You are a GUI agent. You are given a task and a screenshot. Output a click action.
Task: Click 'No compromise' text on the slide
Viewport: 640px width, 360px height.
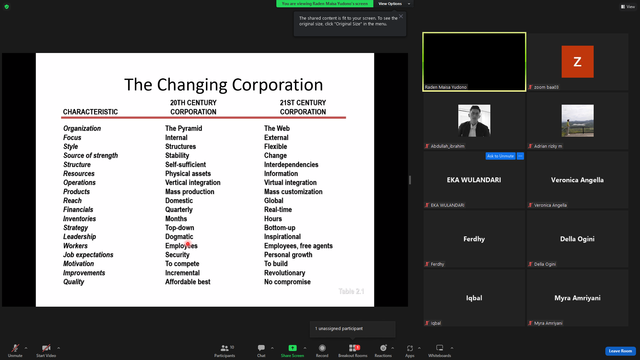[x=287, y=282]
